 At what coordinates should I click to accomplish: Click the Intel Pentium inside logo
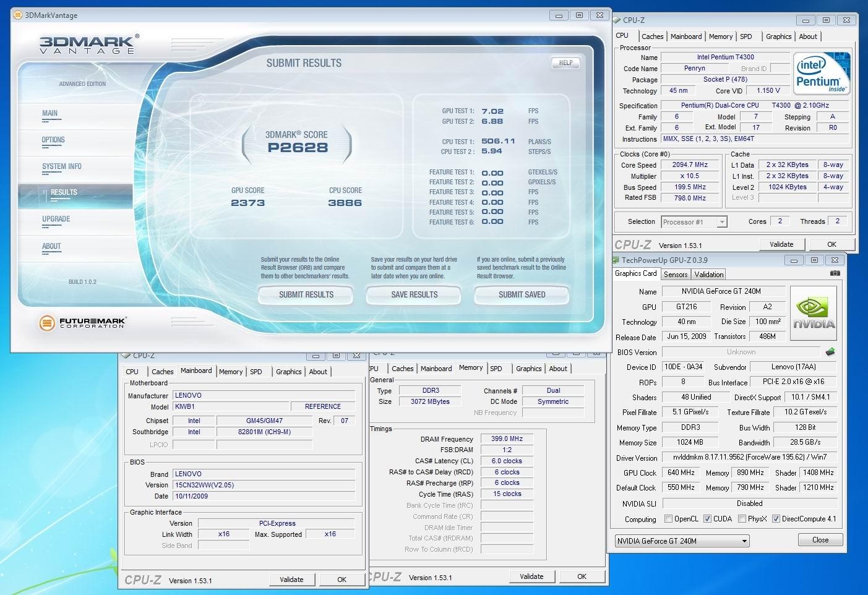[x=822, y=73]
